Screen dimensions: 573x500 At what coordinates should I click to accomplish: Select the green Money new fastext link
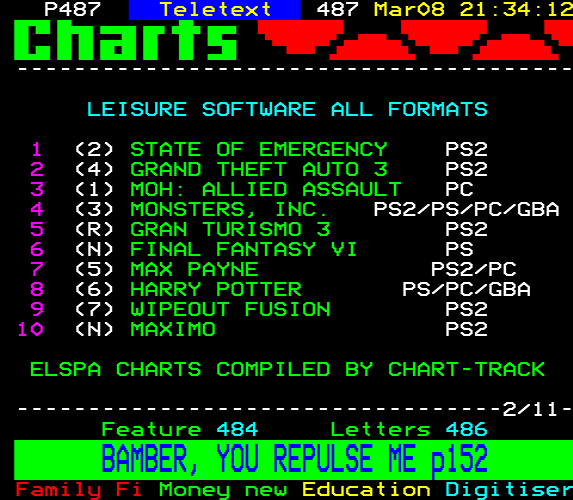pyautogui.click(x=223, y=490)
